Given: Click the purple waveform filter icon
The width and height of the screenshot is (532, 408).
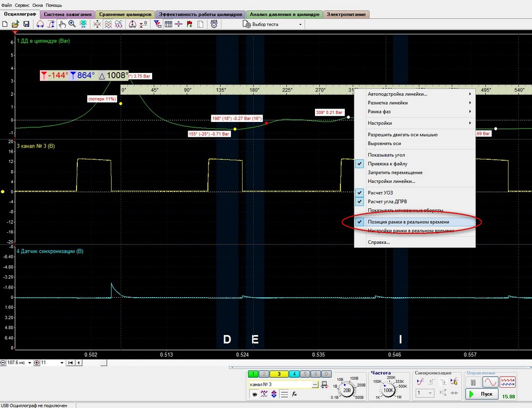Looking at the screenshot, I should [x=264, y=394].
